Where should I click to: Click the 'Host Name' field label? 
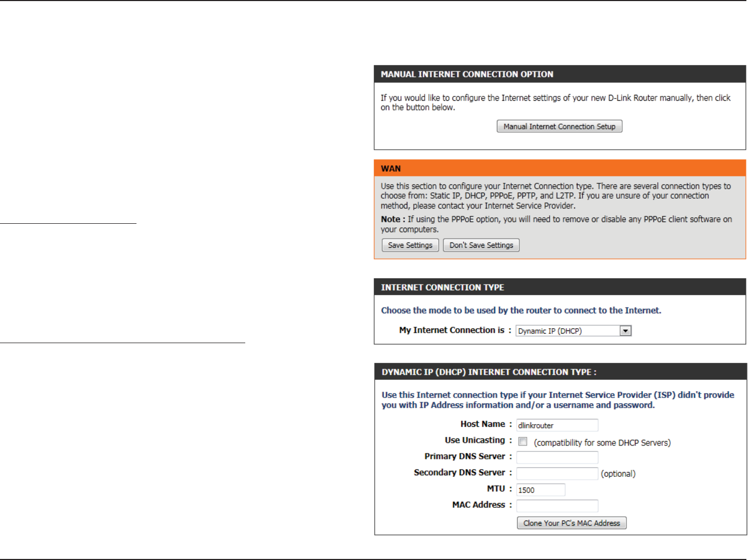pos(482,424)
